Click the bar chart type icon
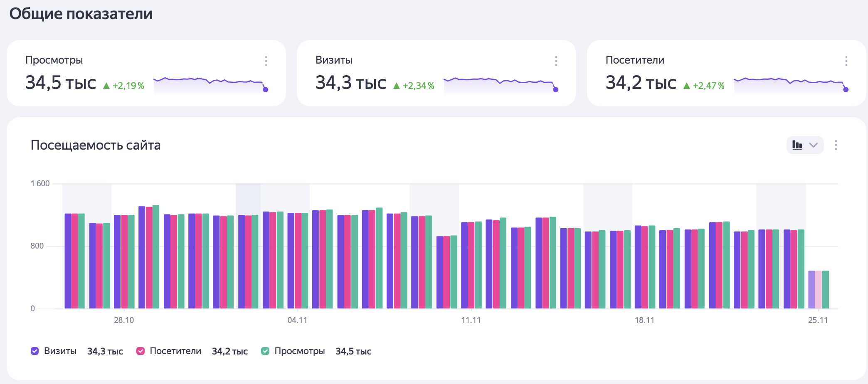The image size is (868, 384). 797,145
